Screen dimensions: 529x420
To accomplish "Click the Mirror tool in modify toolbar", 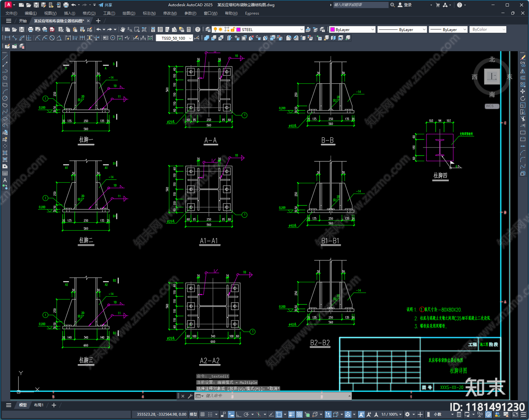I will pyautogui.click(x=523, y=71).
